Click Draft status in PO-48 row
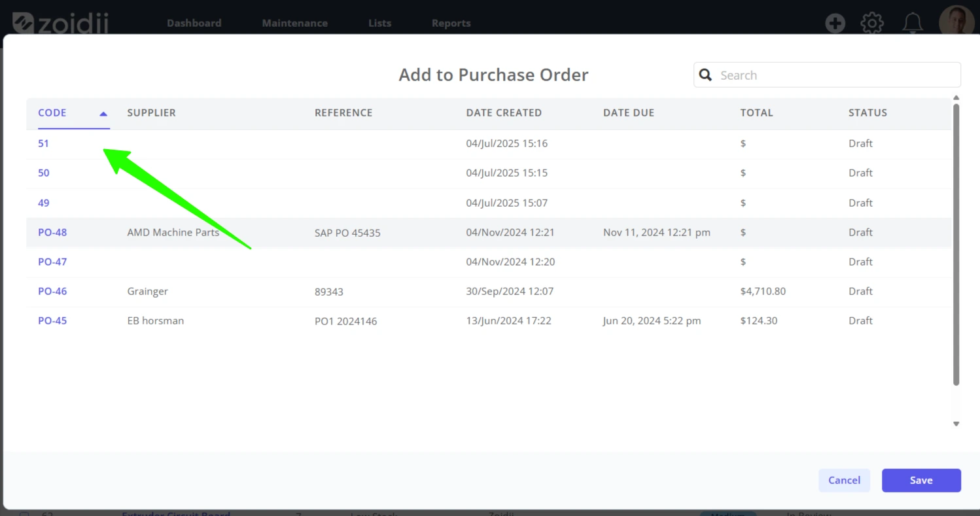 (860, 232)
